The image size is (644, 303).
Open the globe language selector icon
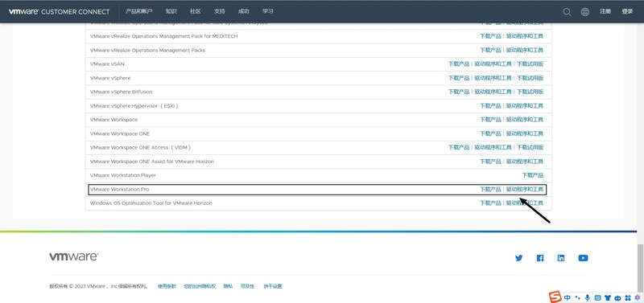[585, 12]
